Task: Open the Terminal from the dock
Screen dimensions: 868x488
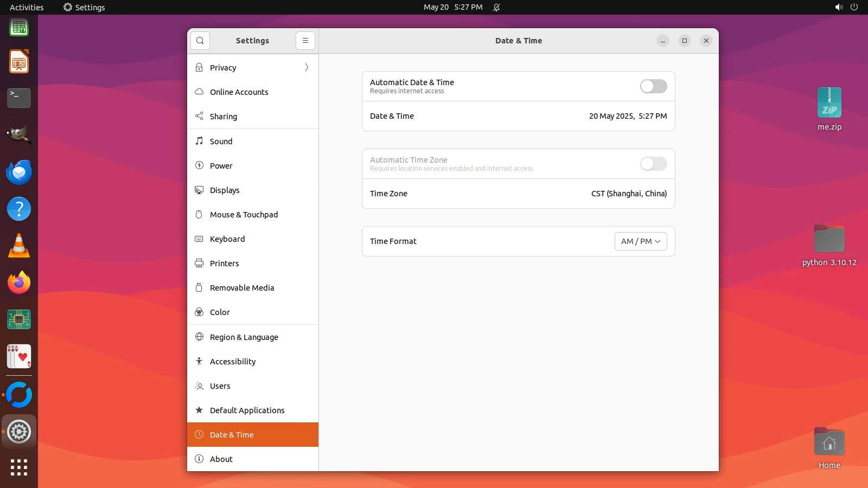Action: 19,98
